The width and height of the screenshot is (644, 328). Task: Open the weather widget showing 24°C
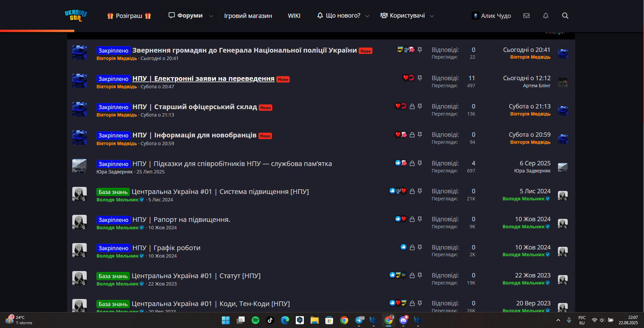pos(19,320)
